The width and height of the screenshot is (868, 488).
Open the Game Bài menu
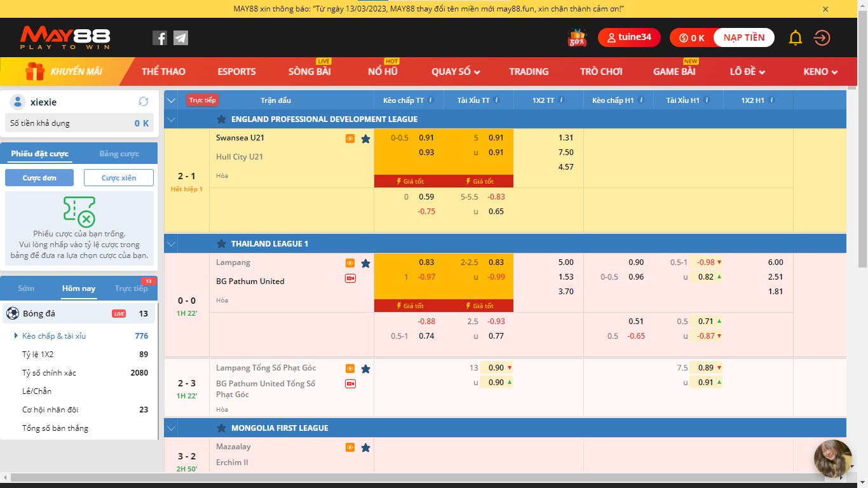point(674,72)
